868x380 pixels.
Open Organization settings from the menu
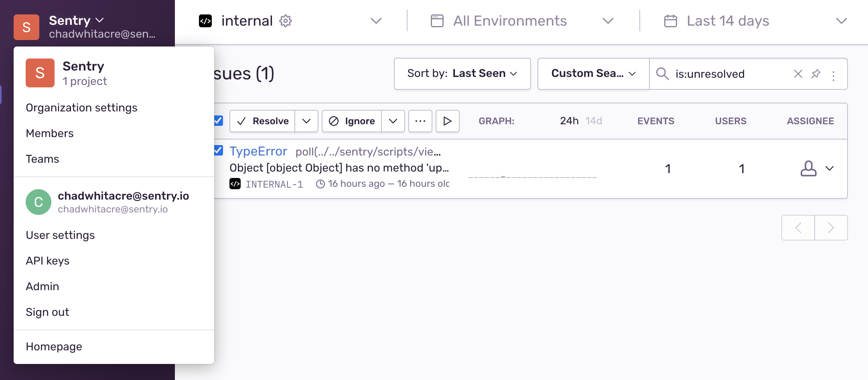tap(81, 108)
